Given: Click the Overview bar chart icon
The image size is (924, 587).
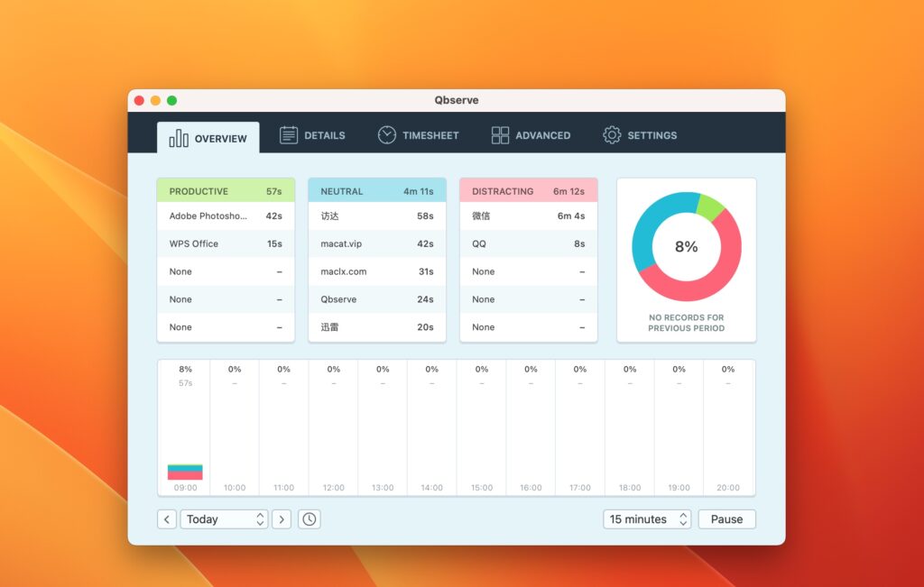Looking at the screenshot, I should pos(179,138).
